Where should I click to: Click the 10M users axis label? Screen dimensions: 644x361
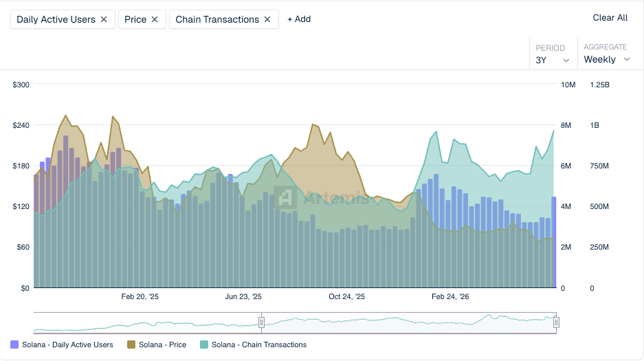pos(568,85)
